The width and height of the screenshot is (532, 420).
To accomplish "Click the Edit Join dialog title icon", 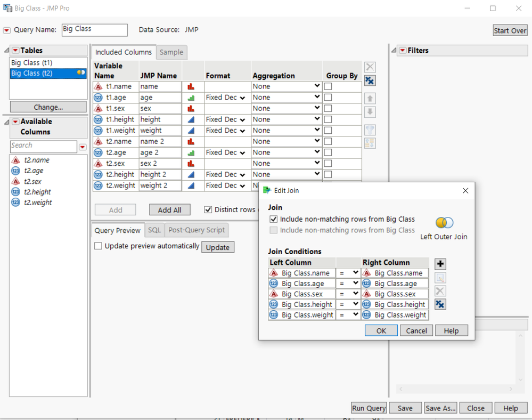I will 267,190.
